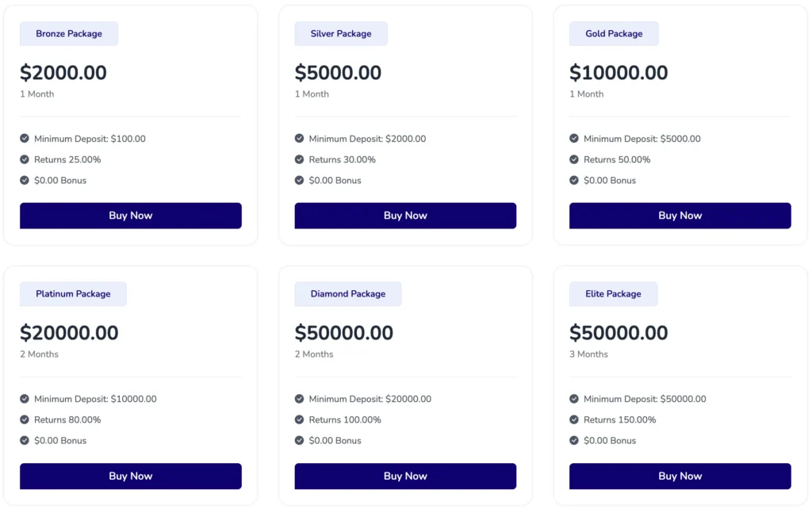Select Buy Now for the Elite Package
Image resolution: width=812 pixels, height=513 pixels.
click(680, 476)
